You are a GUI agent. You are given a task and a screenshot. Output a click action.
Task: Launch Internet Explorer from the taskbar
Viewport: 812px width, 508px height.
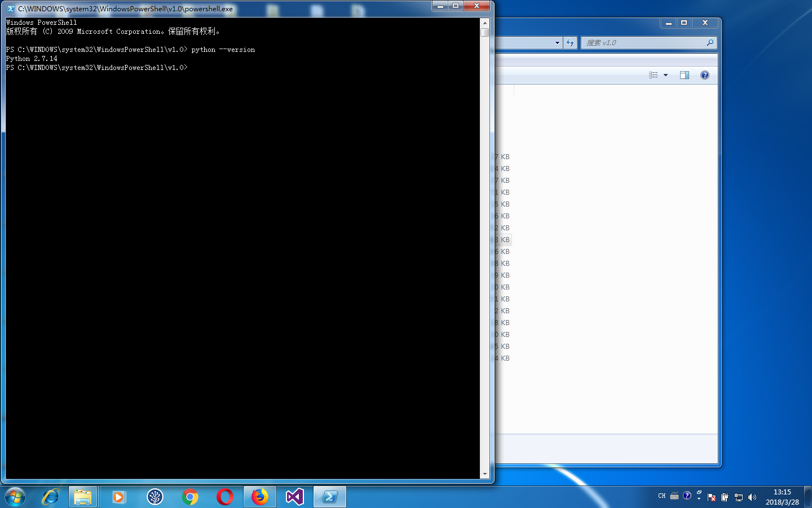click(x=51, y=497)
